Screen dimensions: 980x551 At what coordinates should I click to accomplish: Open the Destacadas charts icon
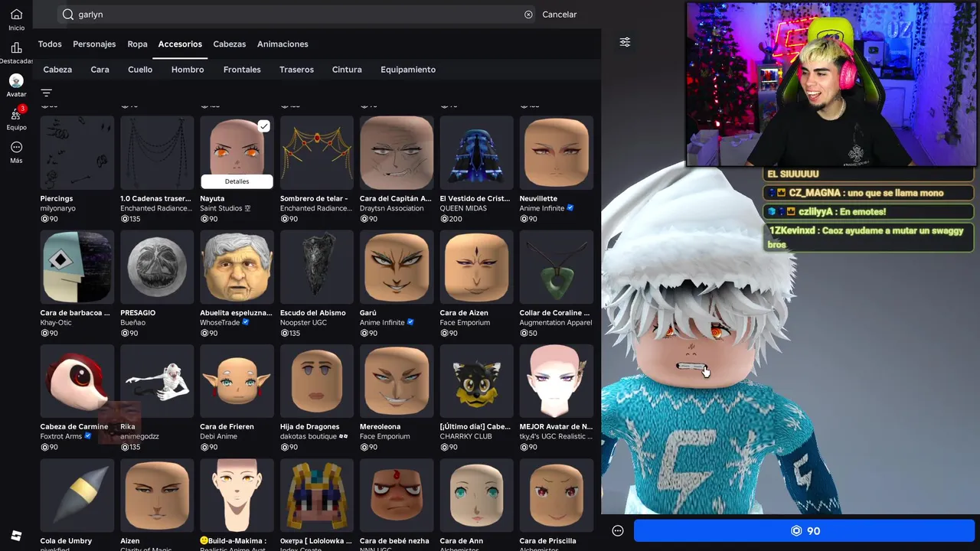point(16,48)
